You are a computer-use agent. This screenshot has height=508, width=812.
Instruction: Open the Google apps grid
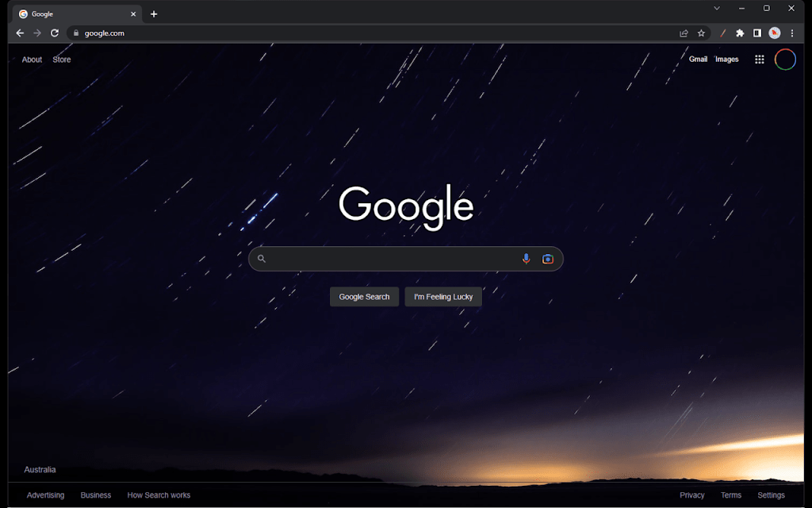(759, 60)
